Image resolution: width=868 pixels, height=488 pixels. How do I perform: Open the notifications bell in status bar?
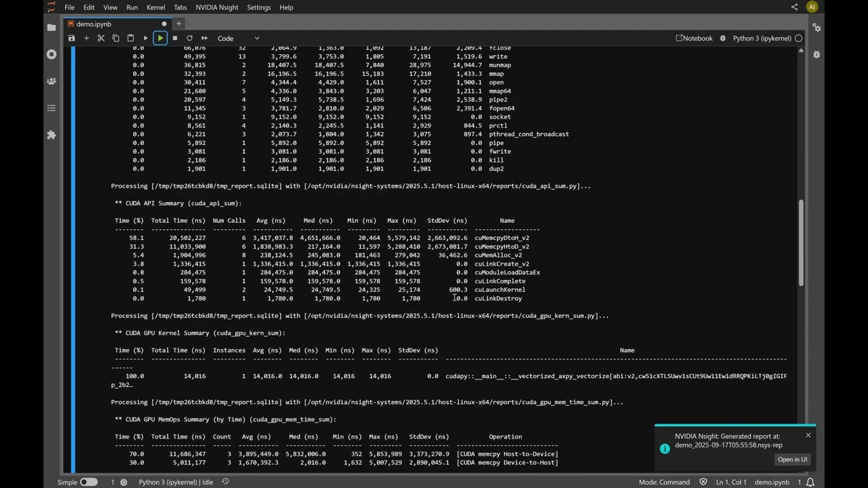point(810,482)
